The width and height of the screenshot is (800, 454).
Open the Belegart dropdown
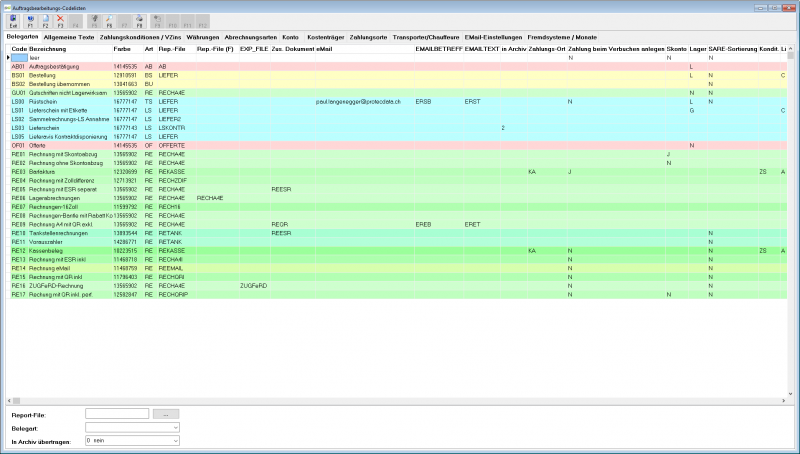click(176, 427)
